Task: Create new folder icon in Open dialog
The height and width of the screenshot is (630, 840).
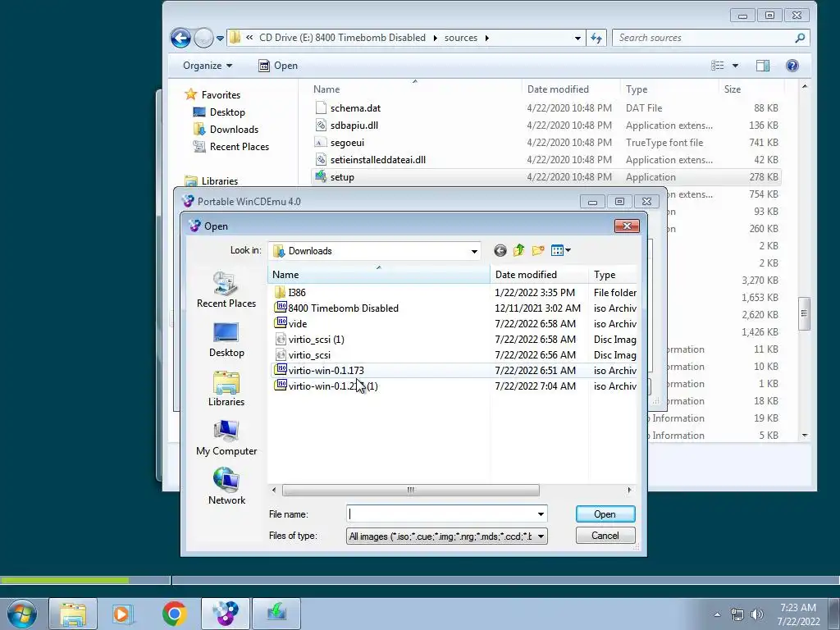Action: pos(538,250)
